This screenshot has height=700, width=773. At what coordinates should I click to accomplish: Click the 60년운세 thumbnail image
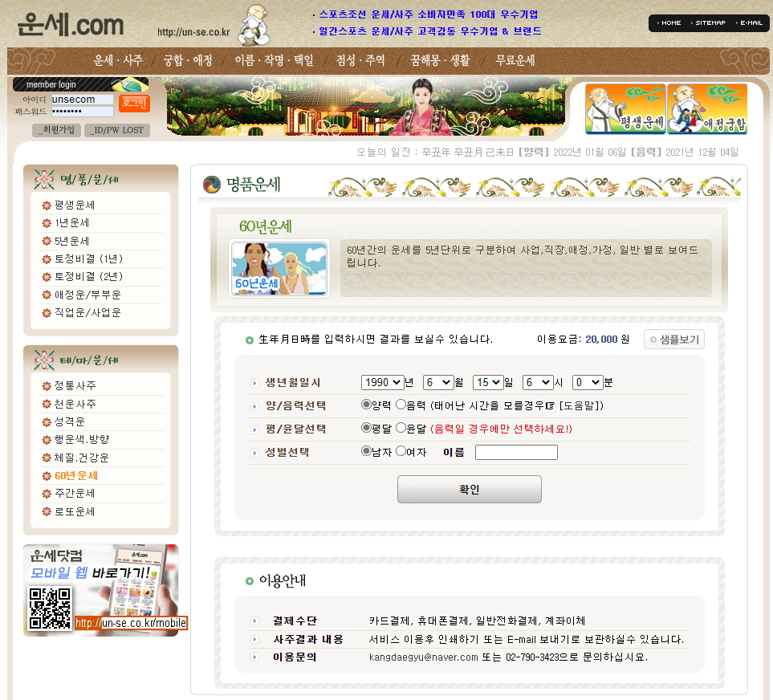279,269
